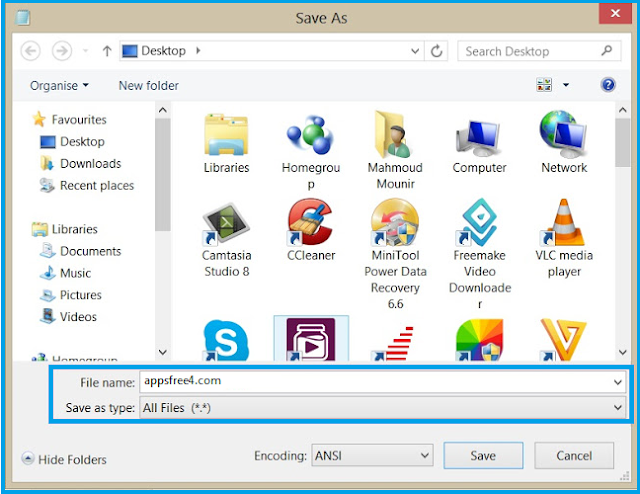This screenshot has height=494, width=640.
Task: Open Documents library in navigation pane
Action: [80, 251]
